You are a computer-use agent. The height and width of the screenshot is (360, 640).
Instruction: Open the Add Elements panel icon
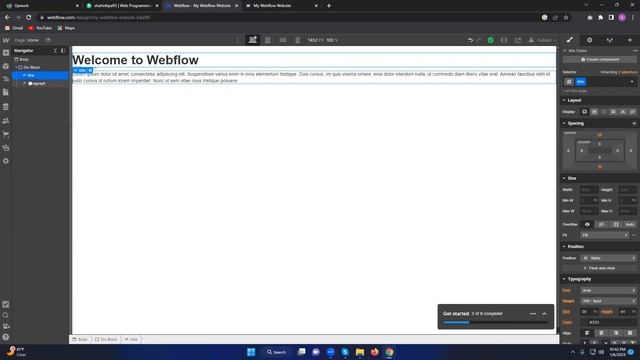tap(6, 53)
